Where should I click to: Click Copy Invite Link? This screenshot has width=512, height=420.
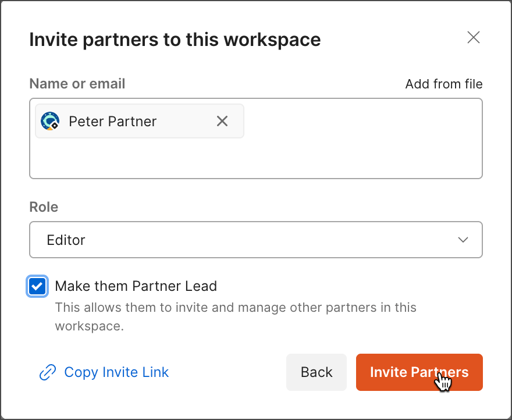tap(116, 372)
